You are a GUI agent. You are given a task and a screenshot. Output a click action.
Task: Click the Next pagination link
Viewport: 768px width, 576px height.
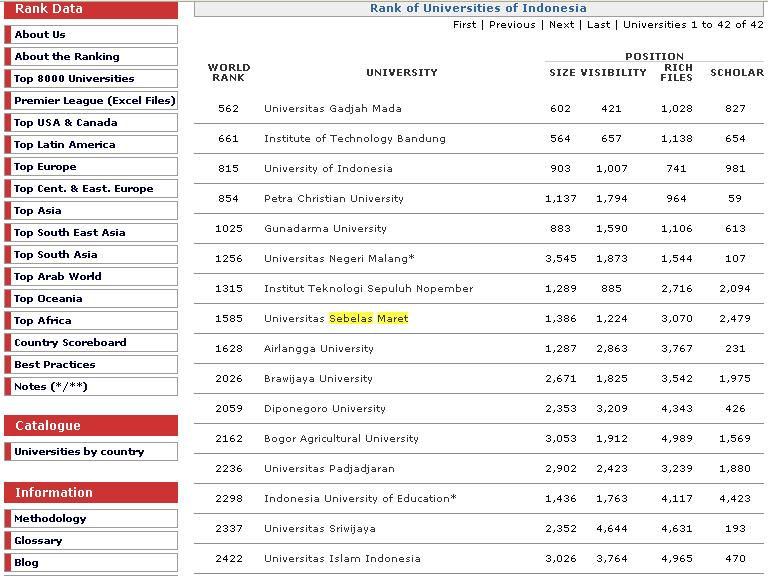(x=561, y=24)
